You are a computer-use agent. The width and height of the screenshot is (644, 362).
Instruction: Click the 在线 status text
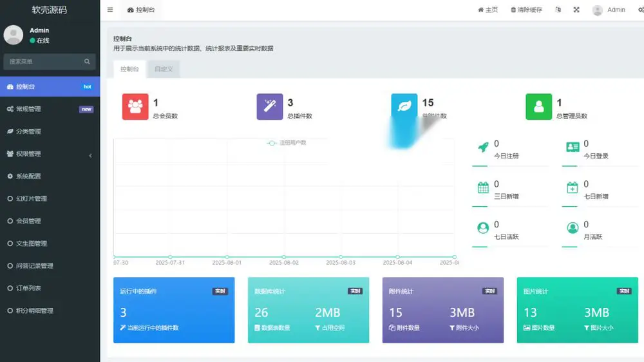point(43,41)
